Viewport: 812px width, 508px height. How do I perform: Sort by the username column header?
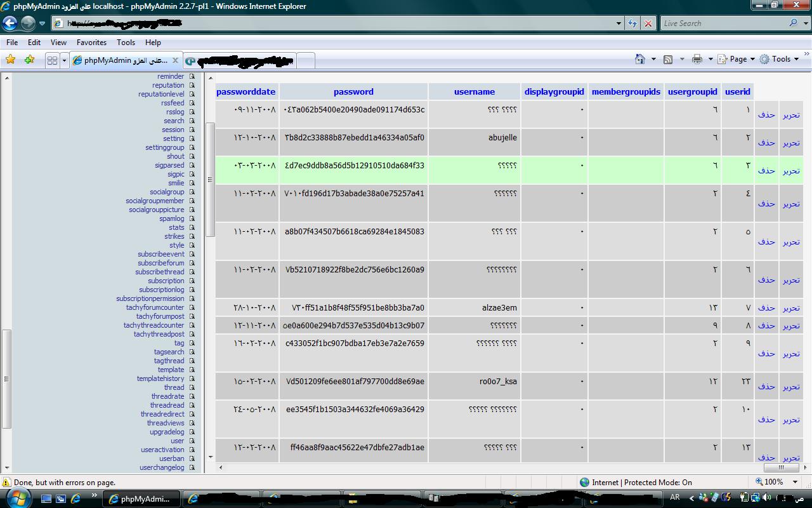pos(474,91)
